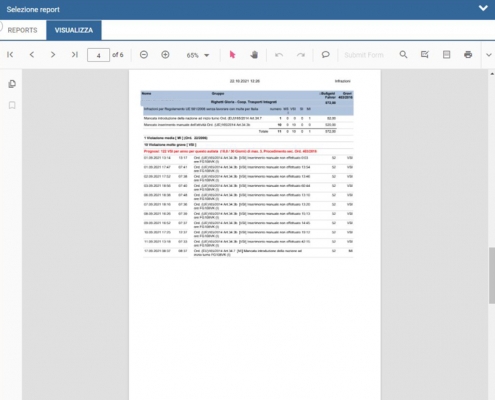Add a comment with speech bubble icon
The height and width of the screenshot is (400, 495).
point(325,55)
